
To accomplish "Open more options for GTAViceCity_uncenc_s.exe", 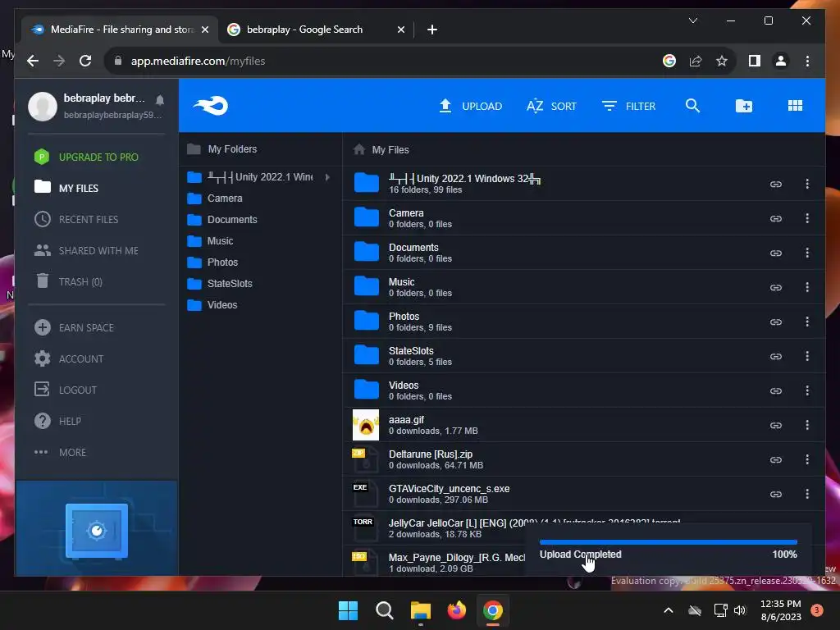I will (x=807, y=494).
